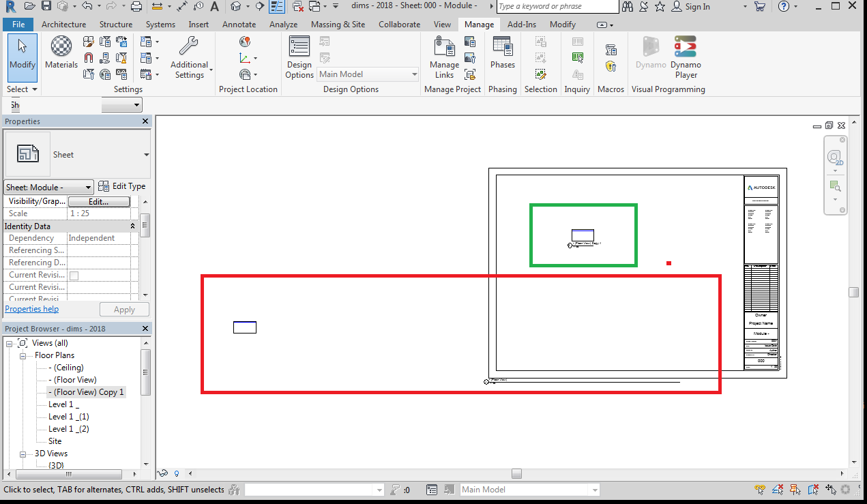Screen dimensions: 867x504
Task: Click Close Hidden Windows icon
Action: [298, 7]
